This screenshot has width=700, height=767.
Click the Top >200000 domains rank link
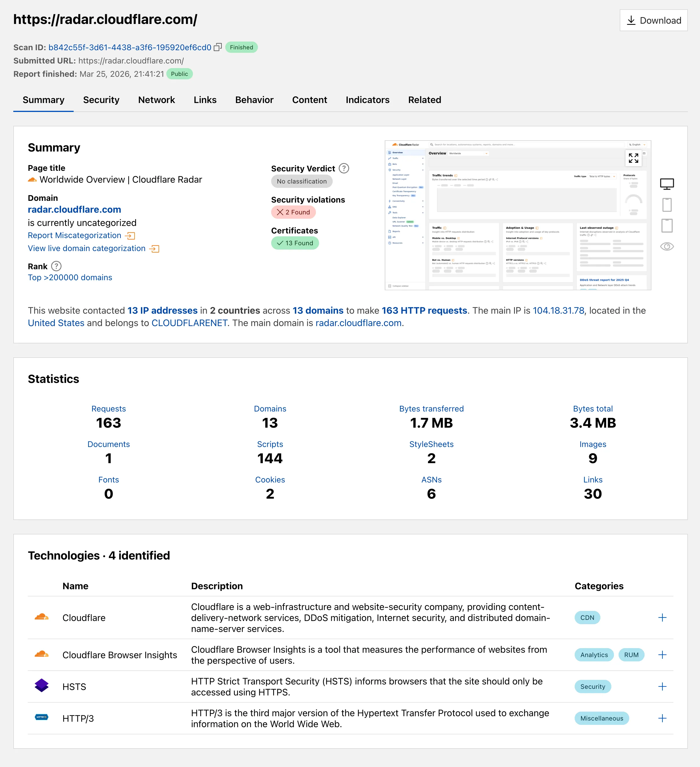pos(70,277)
